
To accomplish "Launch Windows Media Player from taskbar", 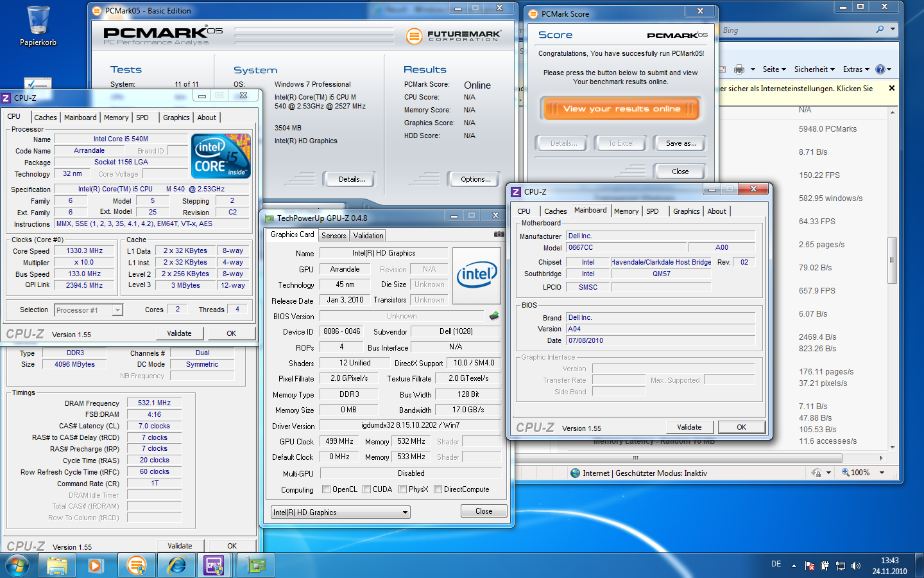I will pos(96,566).
